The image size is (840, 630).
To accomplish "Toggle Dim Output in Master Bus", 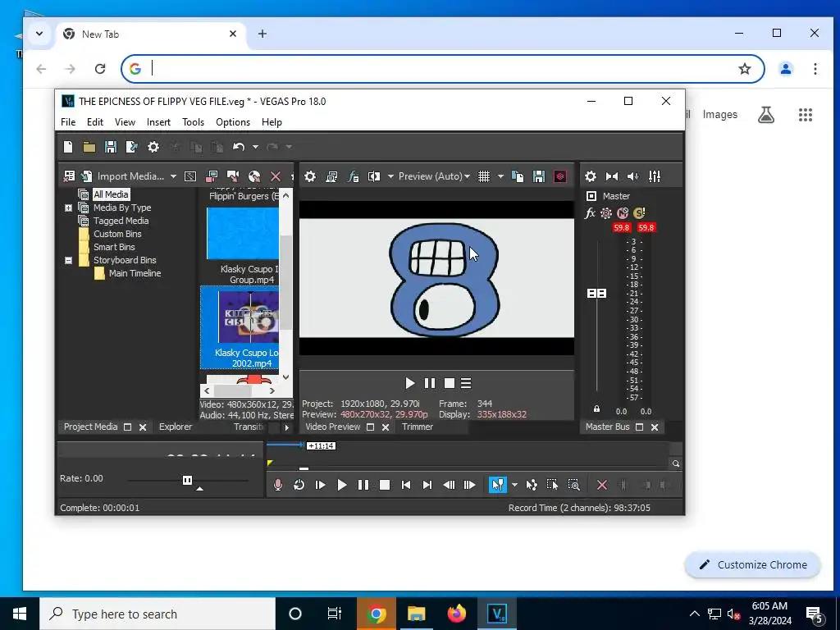I will click(633, 176).
